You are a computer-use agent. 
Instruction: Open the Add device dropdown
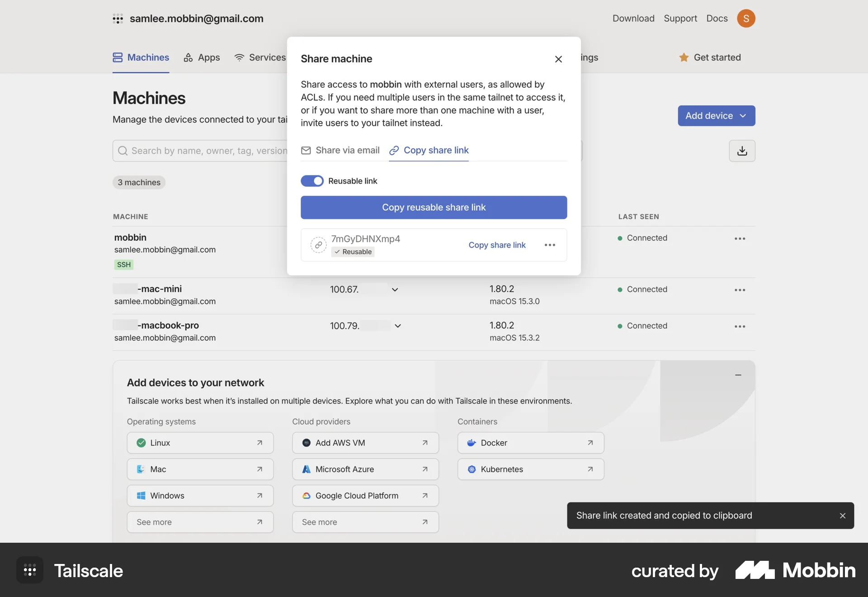pos(716,116)
